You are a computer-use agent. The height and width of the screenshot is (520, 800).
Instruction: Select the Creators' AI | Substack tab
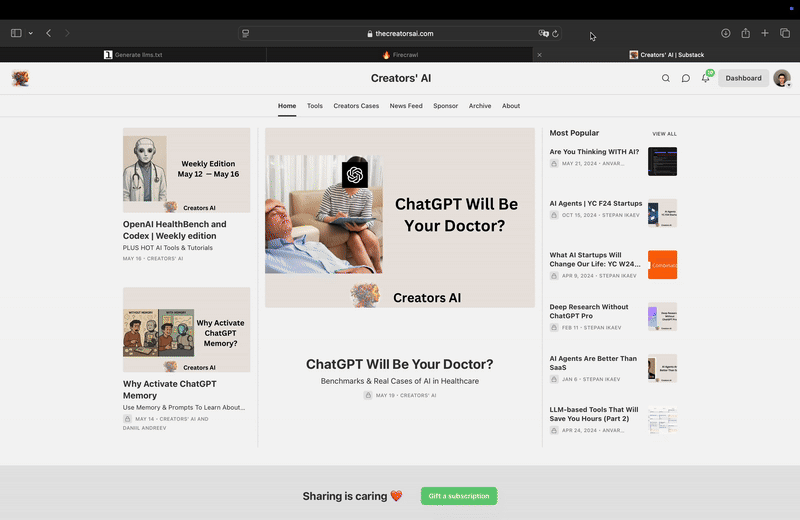coord(666,55)
